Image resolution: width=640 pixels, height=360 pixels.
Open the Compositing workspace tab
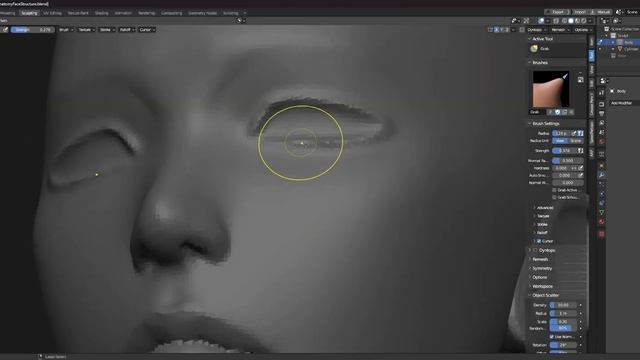click(171, 13)
